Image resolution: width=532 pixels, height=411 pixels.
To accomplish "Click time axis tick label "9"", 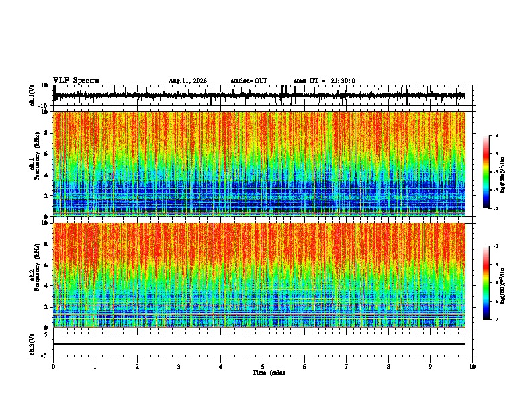I will (430, 367).
